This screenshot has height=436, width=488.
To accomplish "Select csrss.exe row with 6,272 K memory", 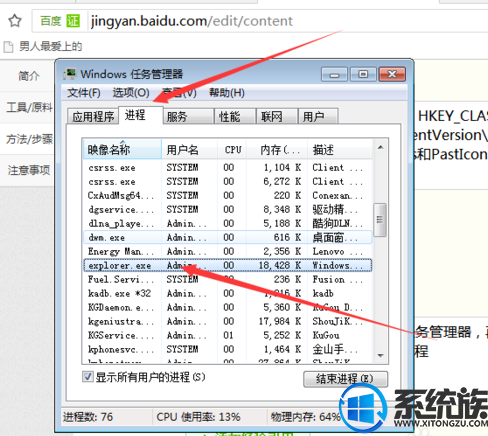I will (228, 181).
